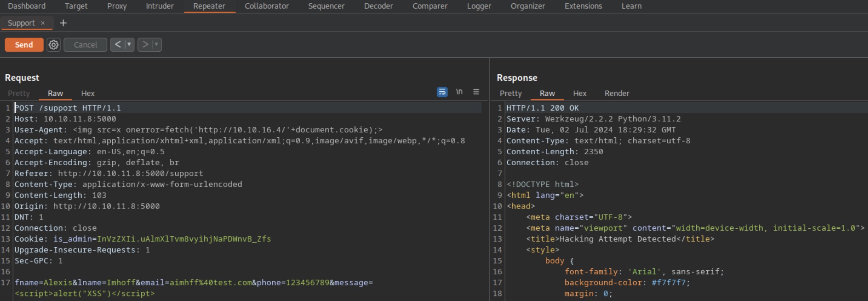
Task: Click the 'HTTP/1.1 200 OK' status line
Action: tap(542, 108)
